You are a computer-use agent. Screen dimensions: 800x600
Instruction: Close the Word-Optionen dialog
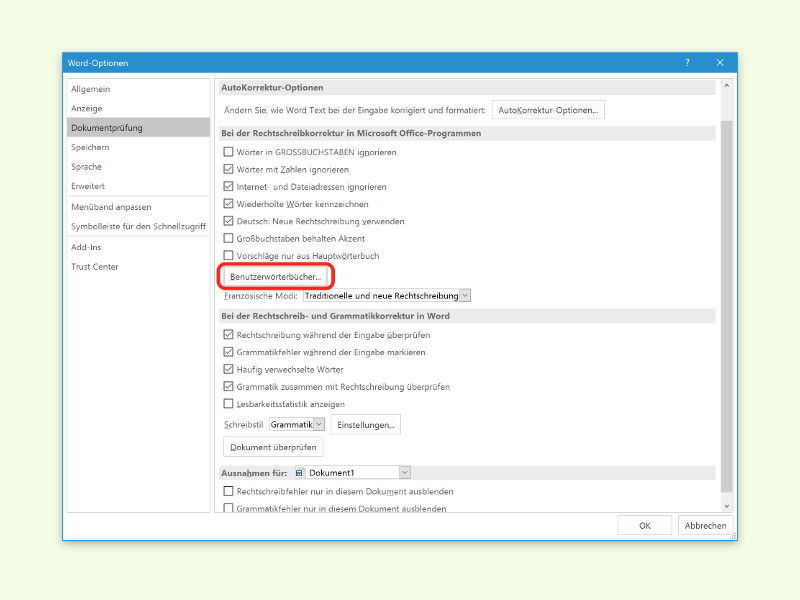pos(720,63)
